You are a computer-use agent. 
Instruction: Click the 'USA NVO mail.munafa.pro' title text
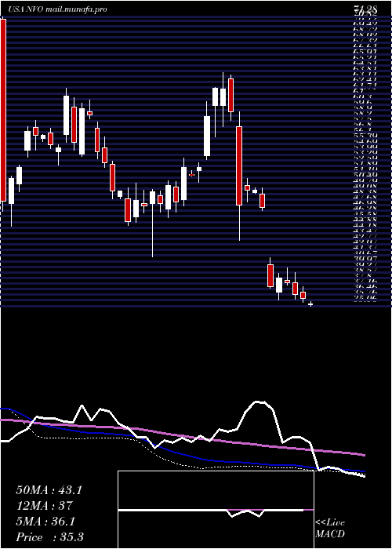(57, 9)
